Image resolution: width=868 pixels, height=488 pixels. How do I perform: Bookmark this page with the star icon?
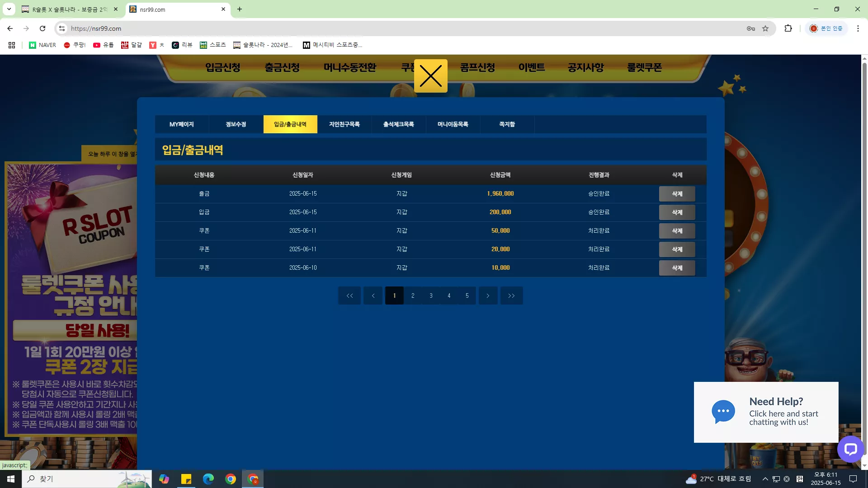pyautogui.click(x=765, y=28)
